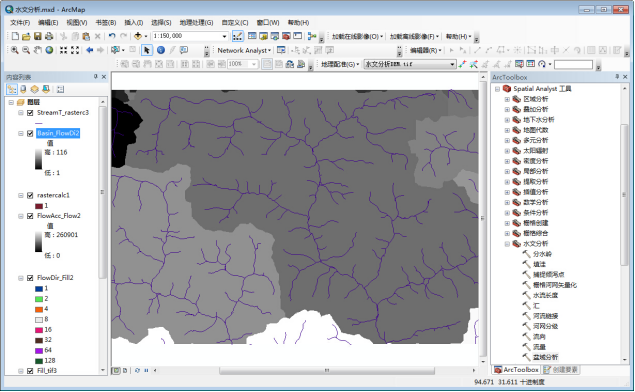Click the Save document icon
The image size is (635, 392).
pos(38,36)
